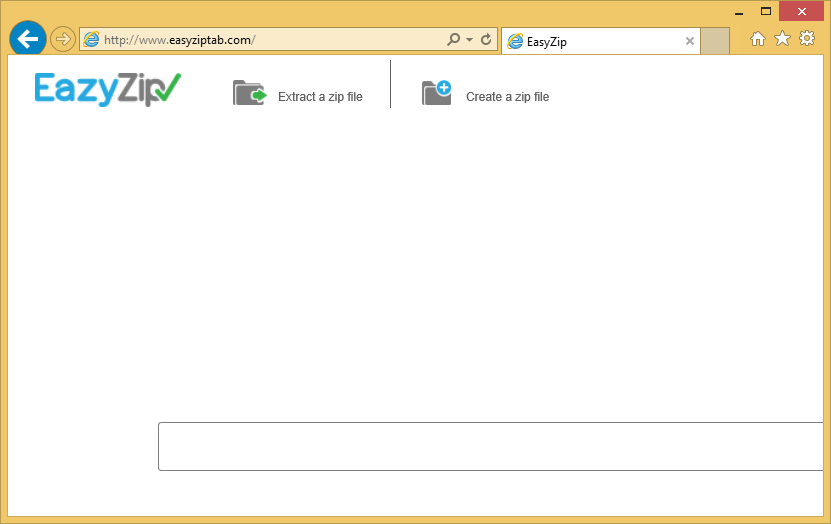Open a new tab with the blank tab button
This screenshot has height=524, width=831.
715,41
